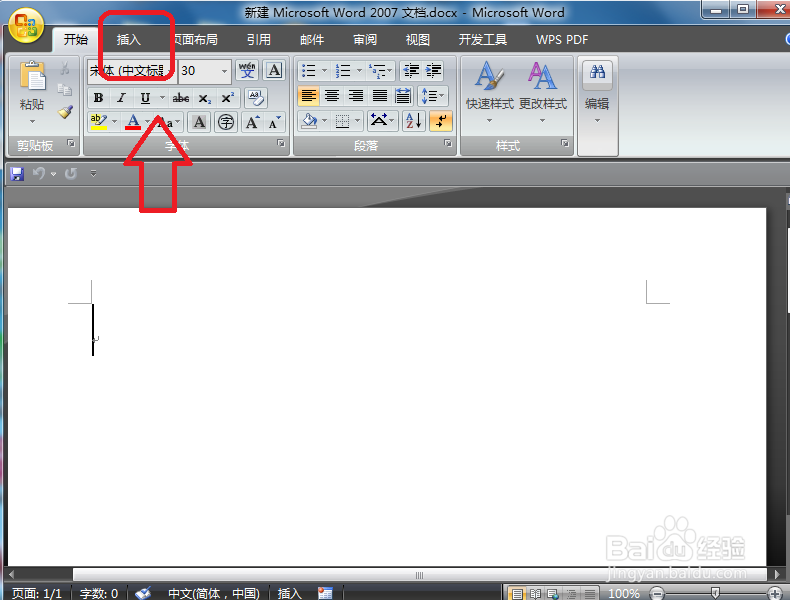The width and height of the screenshot is (790, 600).
Task: Open the 编辑 find binoculars
Action: click(598, 75)
